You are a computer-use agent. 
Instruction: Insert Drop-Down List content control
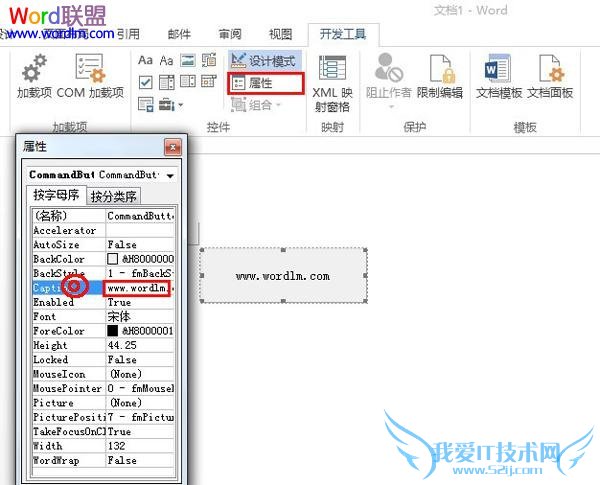pyautogui.click(x=188, y=82)
